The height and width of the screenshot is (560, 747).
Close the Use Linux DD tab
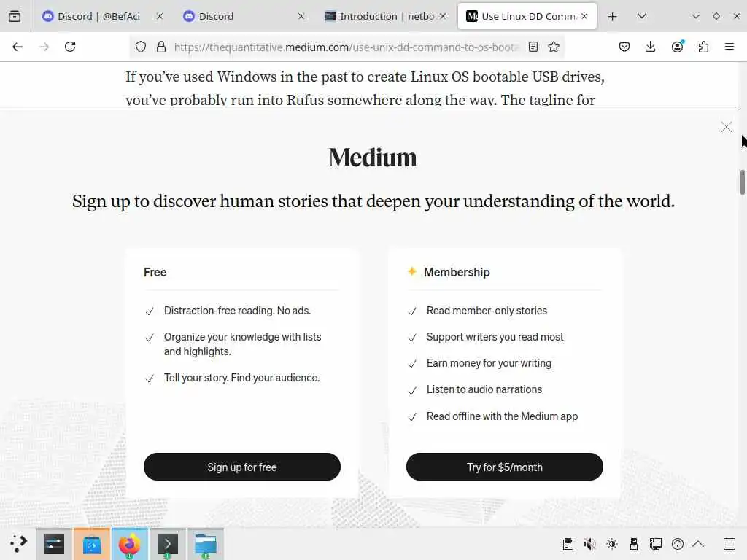coord(584,16)
